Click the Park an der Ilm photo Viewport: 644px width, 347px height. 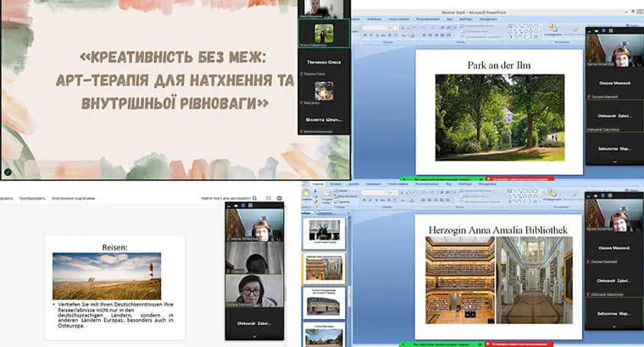pos(499,117)
